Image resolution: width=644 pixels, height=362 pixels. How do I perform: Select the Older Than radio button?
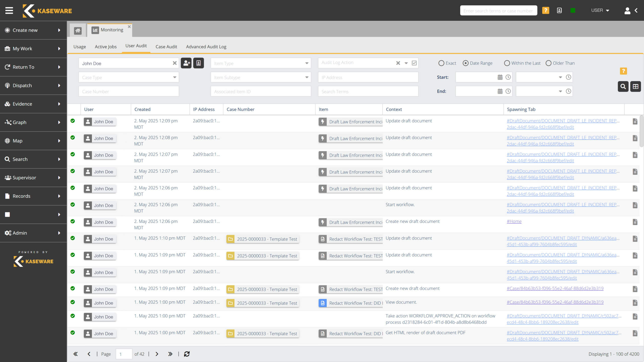click(x=549, y=63)
